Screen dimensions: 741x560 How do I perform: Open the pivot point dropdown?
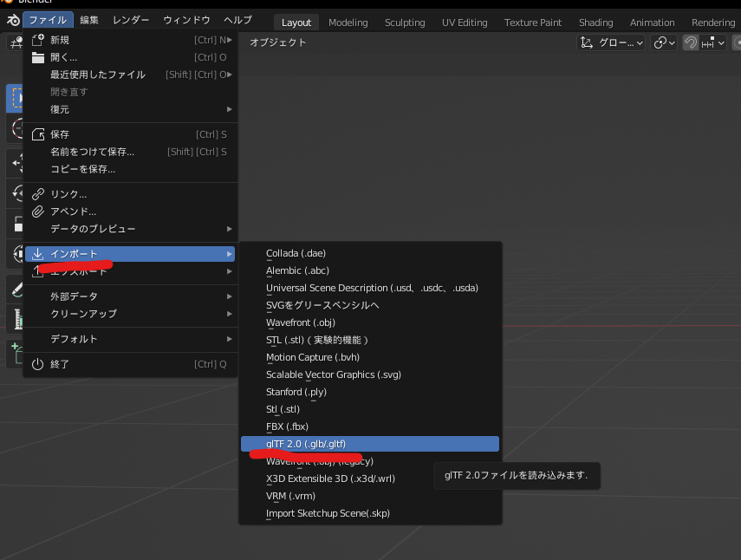point(664,43)
